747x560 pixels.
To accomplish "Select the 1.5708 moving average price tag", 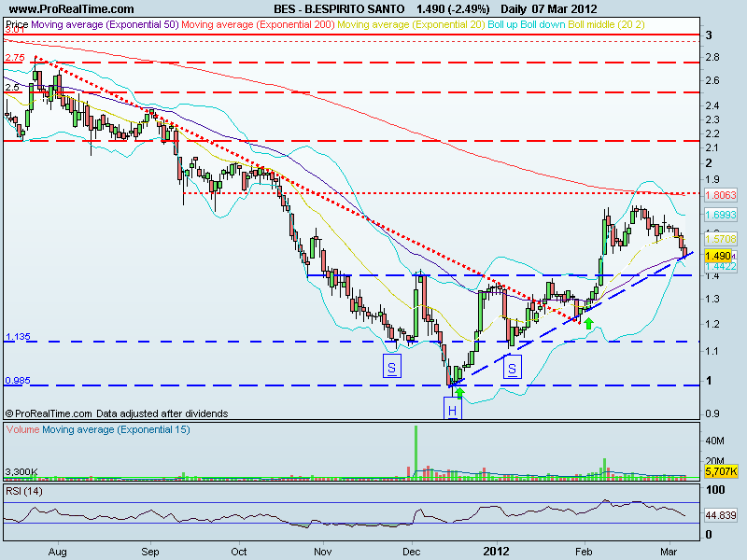I will coord(720,239).
